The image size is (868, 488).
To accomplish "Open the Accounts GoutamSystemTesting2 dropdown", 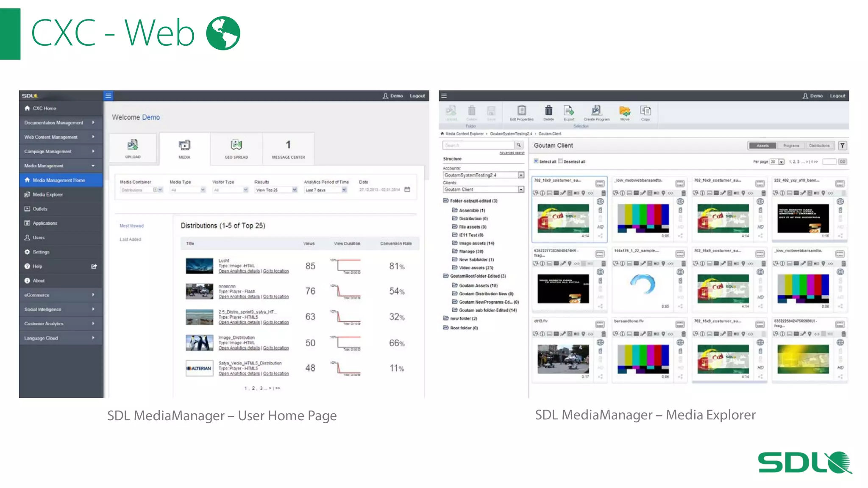I will (x=484, y=175).
